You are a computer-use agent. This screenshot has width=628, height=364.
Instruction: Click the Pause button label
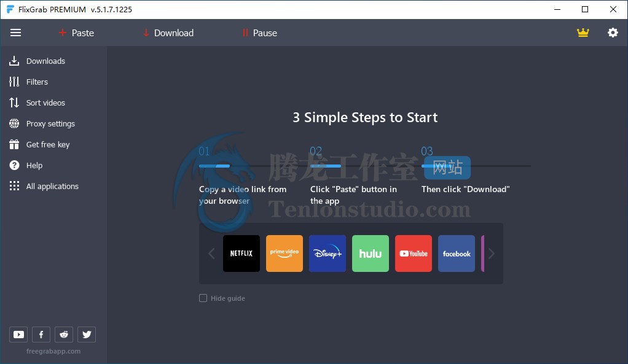265,33
